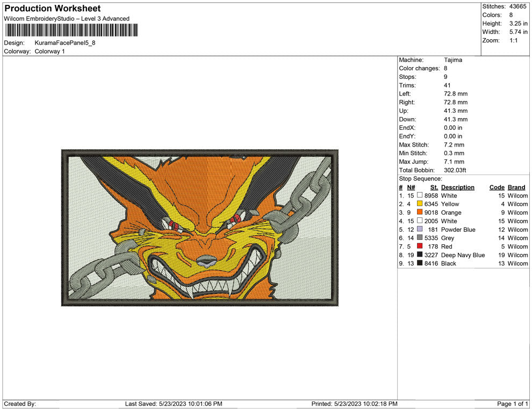Click the Brand column header
Viewport: 532px width, 409px height.
tap(516, 187)
